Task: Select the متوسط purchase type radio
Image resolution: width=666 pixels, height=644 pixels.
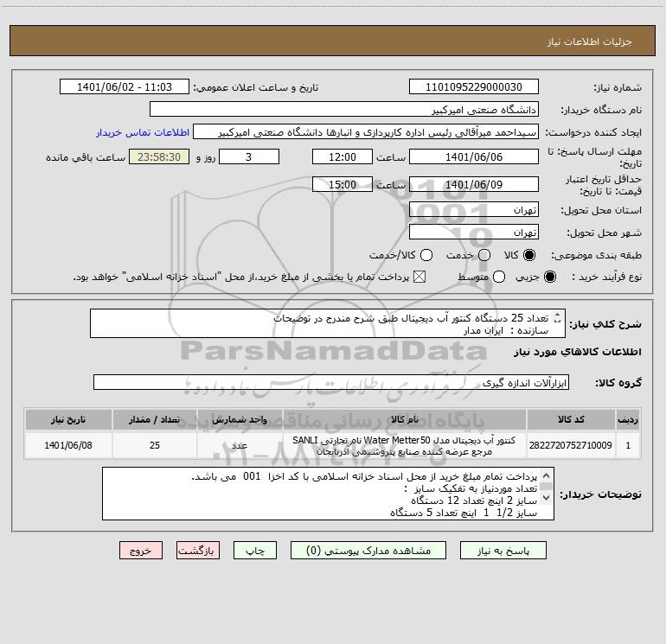Action: pos(499,277)
